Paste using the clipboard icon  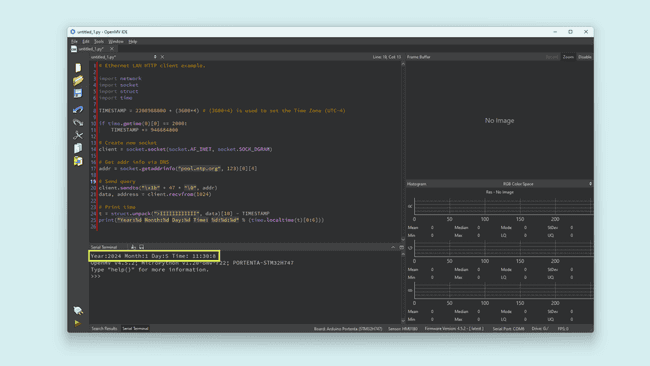pyautogui.click(x=78, y=161)
